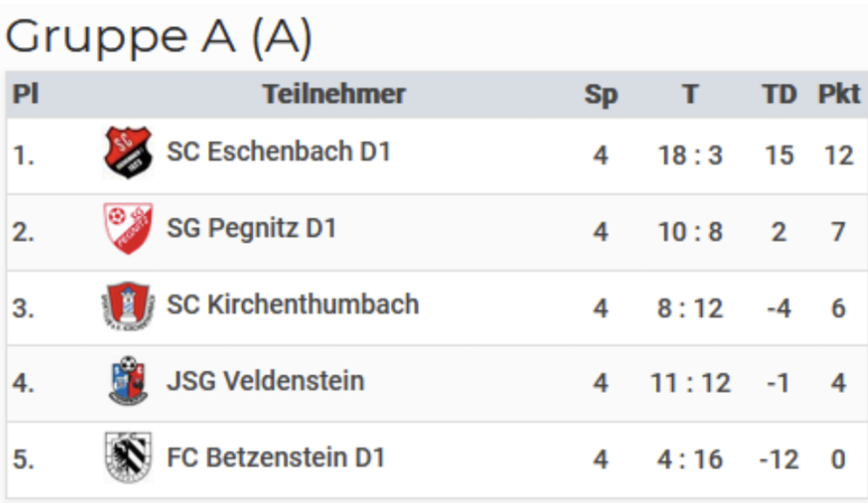Click Eschenbach's points value 12
Image resolution: width=868 pixels, height=503 pixels.
click(839, 155)
